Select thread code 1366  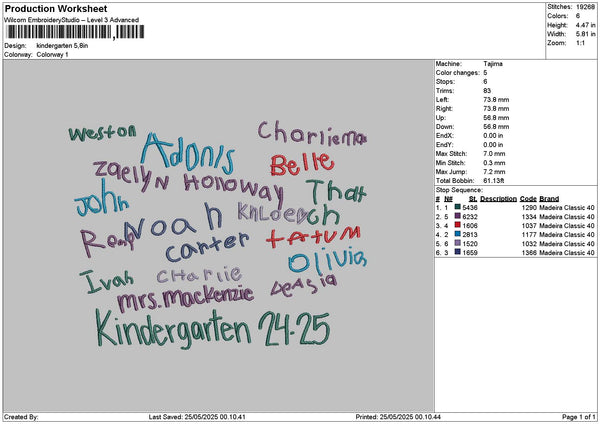point(529,253)
